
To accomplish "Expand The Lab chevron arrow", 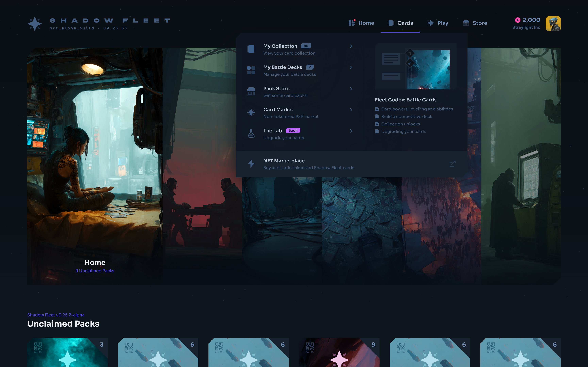I will pyautogui.click(x=351, y=131).
